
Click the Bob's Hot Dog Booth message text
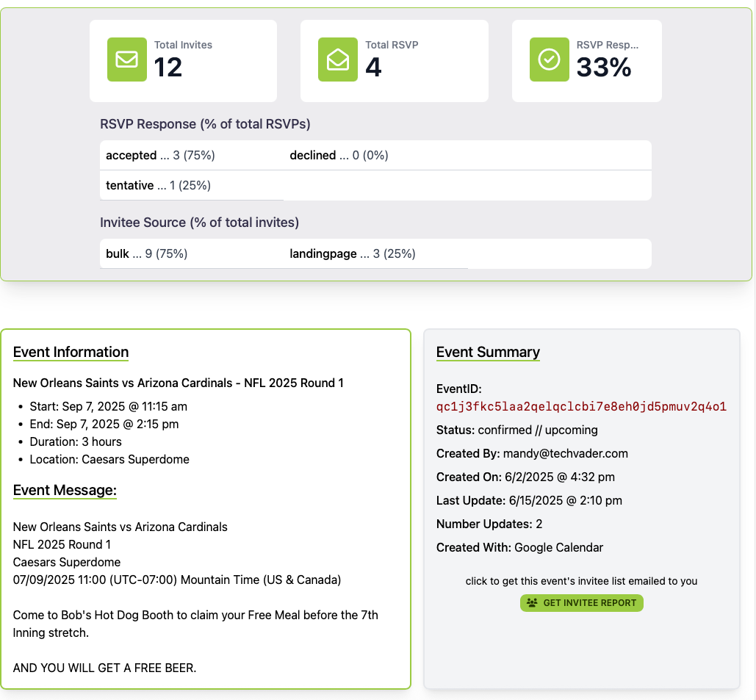pos(195,624)
